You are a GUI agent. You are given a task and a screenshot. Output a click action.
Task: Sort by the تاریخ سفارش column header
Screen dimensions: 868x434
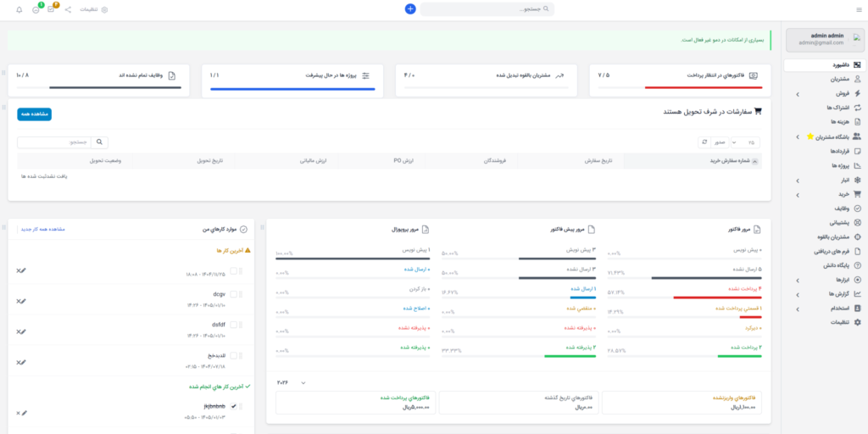tap(570, 160)
